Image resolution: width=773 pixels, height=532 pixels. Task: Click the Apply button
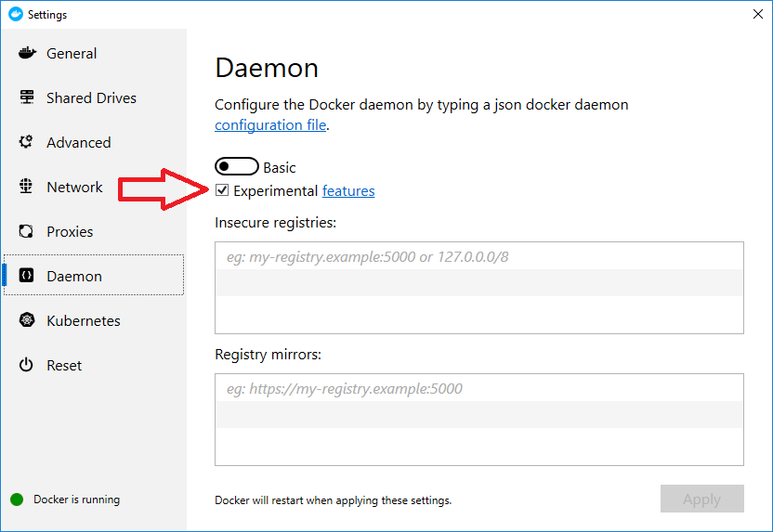coord(702,499)
